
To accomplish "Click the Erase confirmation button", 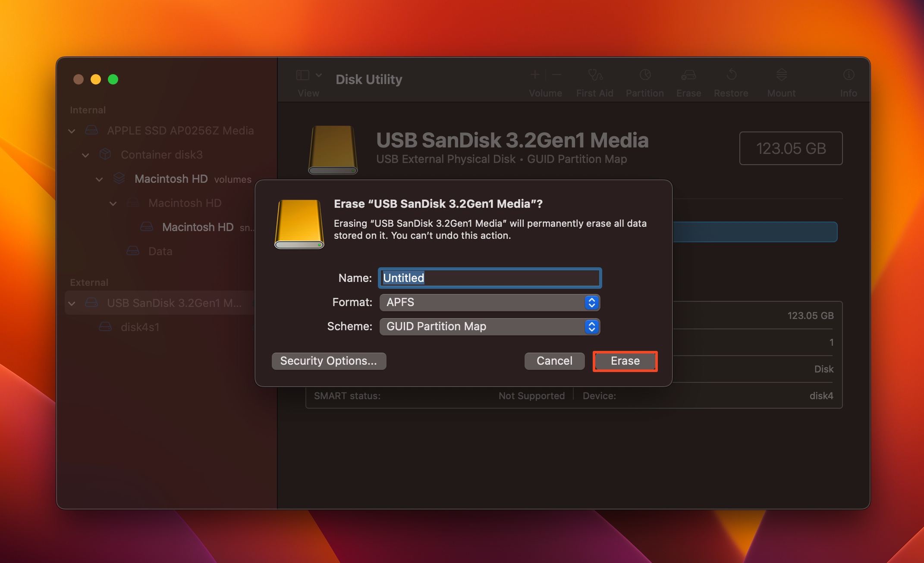I will [624, 361].
